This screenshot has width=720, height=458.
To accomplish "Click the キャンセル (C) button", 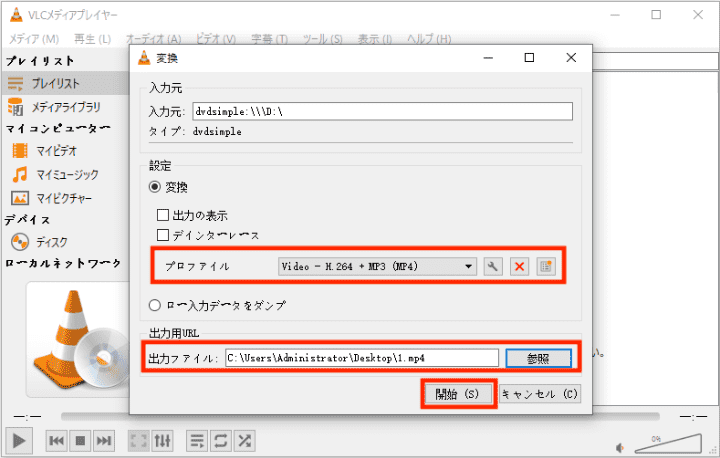I will pos(540,394).
